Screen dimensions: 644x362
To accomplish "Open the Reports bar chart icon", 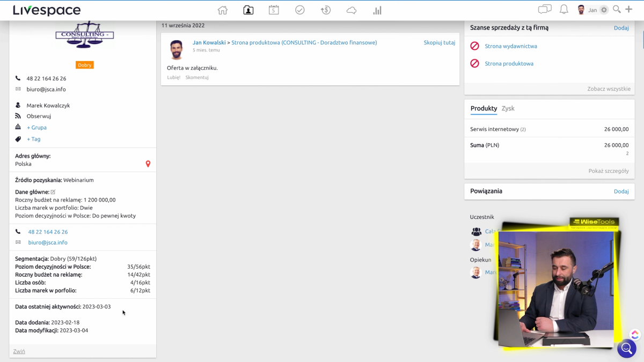I will pos(377,10).
